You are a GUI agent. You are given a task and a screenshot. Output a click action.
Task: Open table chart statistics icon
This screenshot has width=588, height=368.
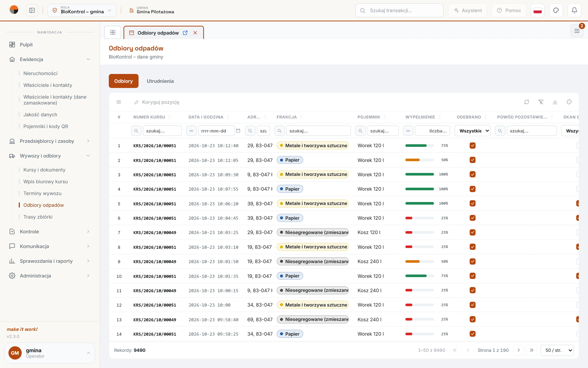(555, 102)
